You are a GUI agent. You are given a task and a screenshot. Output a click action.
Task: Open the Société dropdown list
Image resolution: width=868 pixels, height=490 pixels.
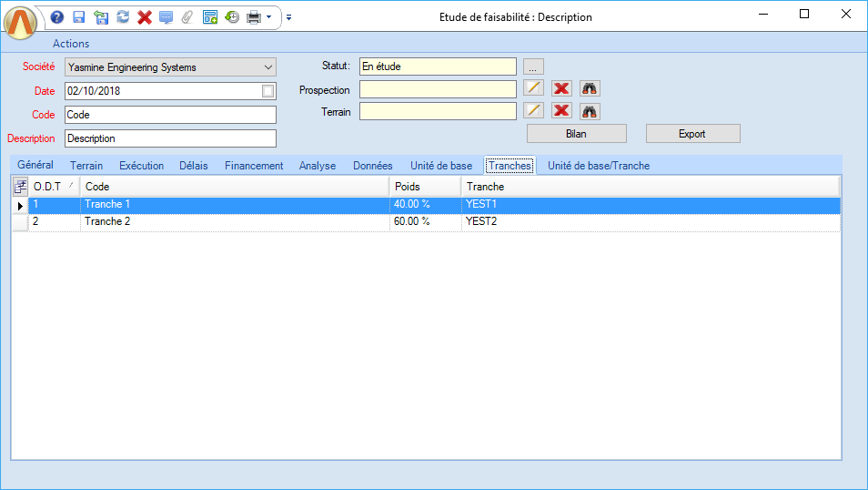click(267, 67)
